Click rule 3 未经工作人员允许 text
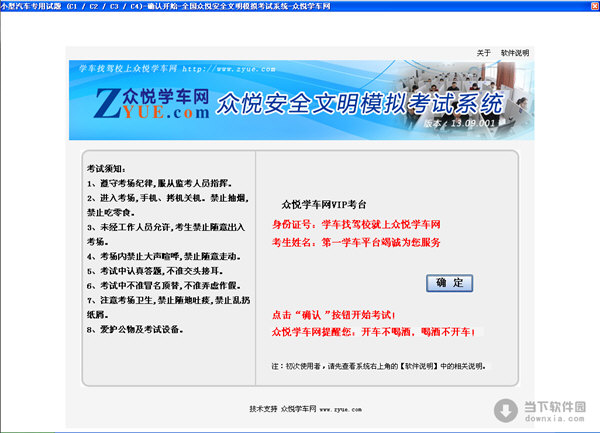600x433 pixels. click(166, 234)
